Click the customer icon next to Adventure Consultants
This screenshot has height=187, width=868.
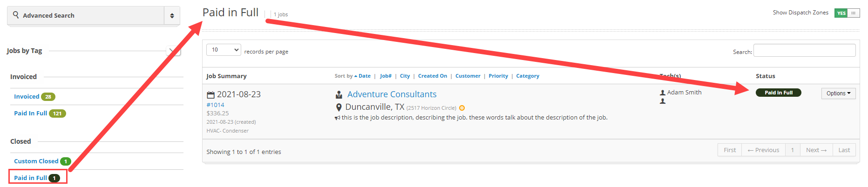[x=339, y=95]
